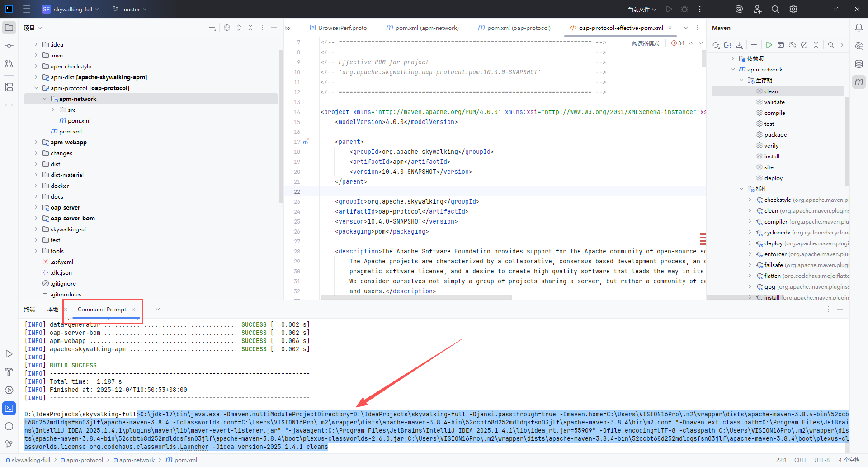The width and height of the screenshot is (868, 467).
Task: Click 阅读器模式 reader mode link
Action: tap(646, 43)
